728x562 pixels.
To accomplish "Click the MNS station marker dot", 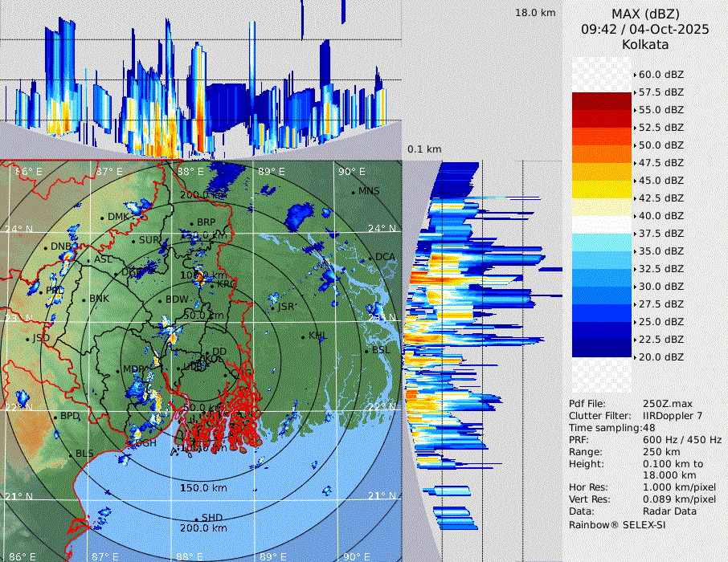I will pos(353,191).
